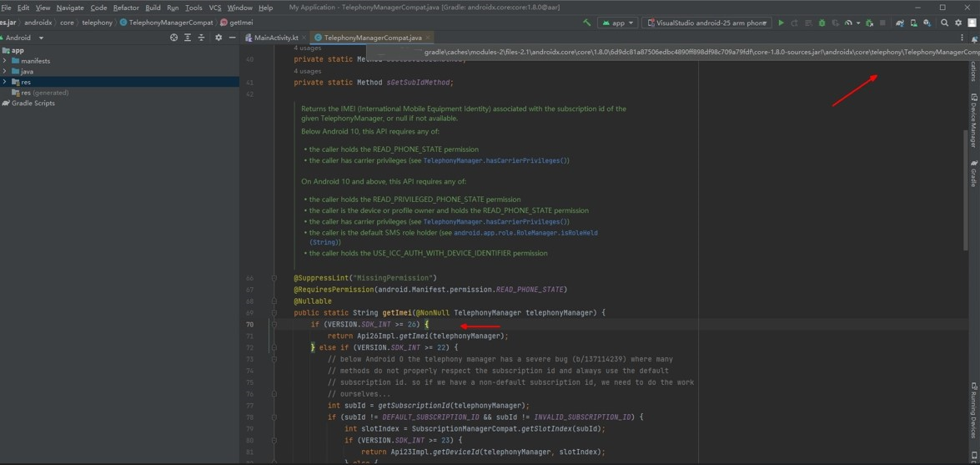Open the VisualStudio android-25 device dropdown
The image size is (980, 465).
[706, 23]
